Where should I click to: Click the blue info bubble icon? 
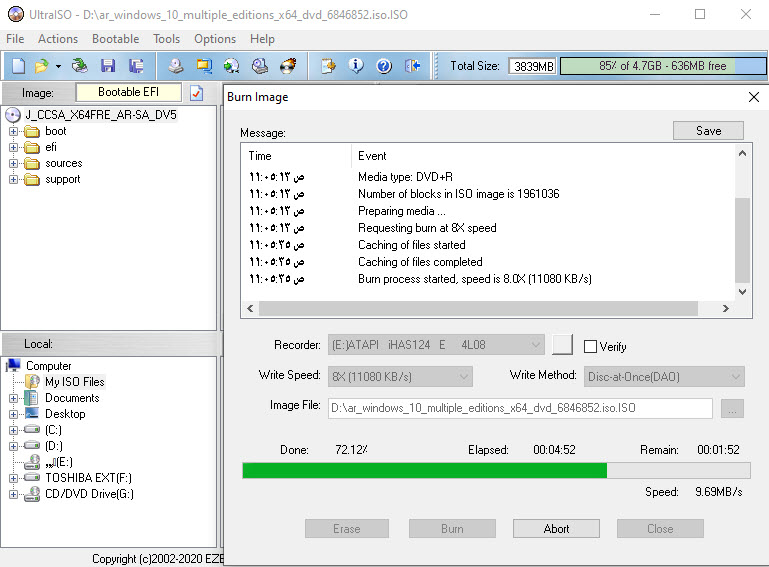point(356,66)
